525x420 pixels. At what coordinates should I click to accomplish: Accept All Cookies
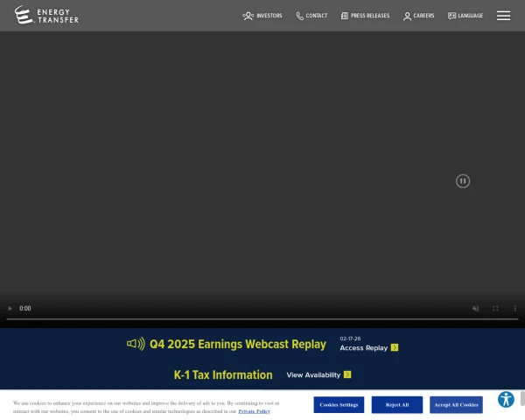click(x=457, y=405)
